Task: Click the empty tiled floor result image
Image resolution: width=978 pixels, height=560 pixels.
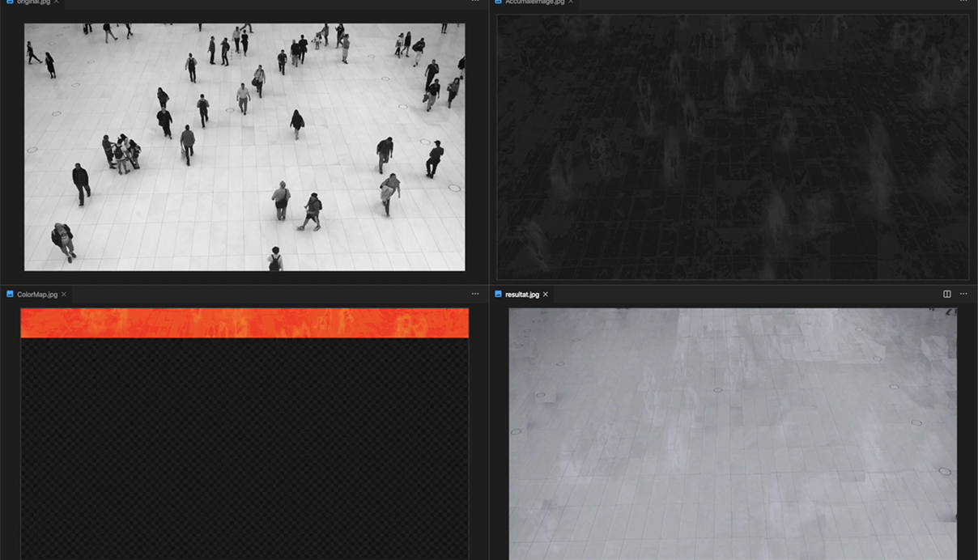Action: pyautogui.click(x=733, y=434)
